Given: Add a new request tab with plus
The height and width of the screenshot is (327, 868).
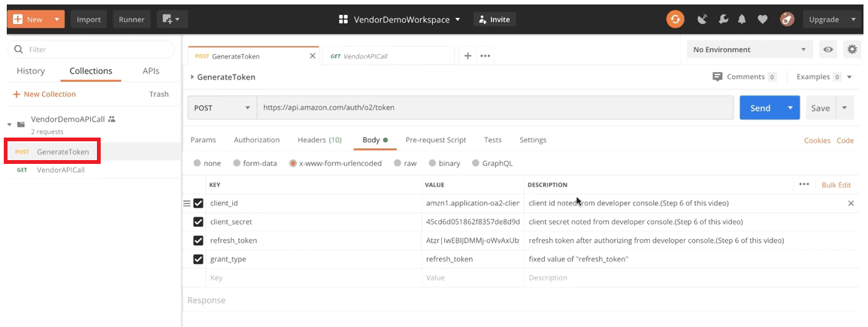Looking at the screenshot, I should [x=467, y=56].
